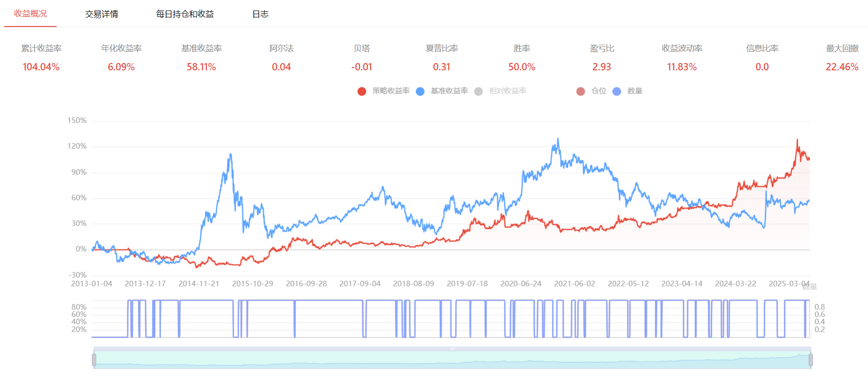Click the right handle of zoom slider
The height and width of the screenshot is (386, 868).
pos(810,360)
